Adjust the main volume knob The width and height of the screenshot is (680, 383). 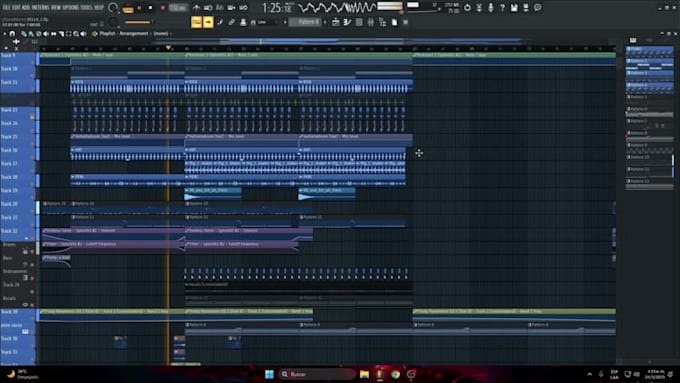[113, 8]
